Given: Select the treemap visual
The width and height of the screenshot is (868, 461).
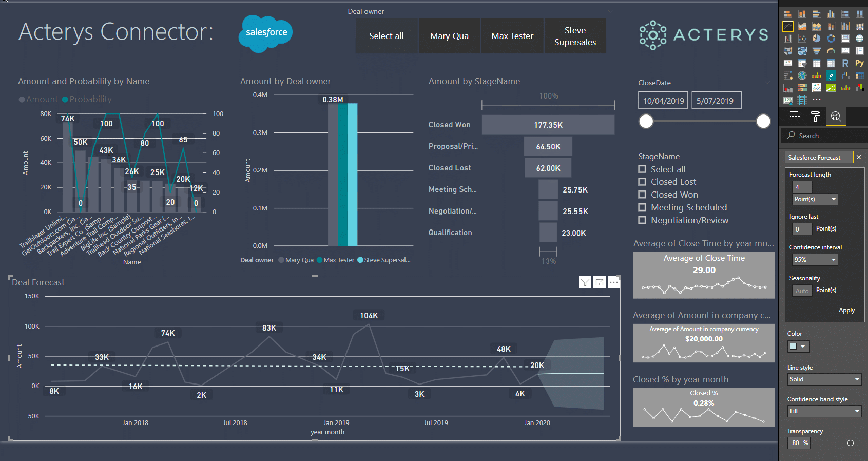Looking at the screenshot, I should click(845, 39).
